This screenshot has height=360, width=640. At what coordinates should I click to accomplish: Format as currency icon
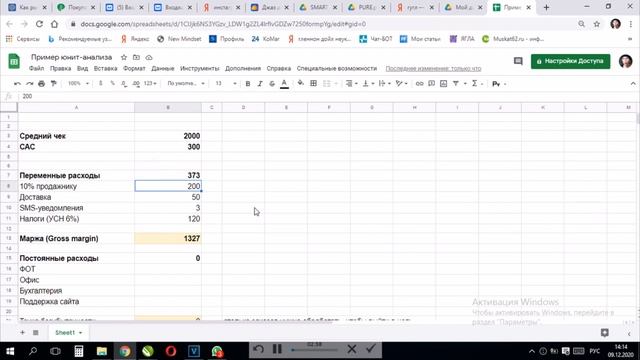coord(100,83)
